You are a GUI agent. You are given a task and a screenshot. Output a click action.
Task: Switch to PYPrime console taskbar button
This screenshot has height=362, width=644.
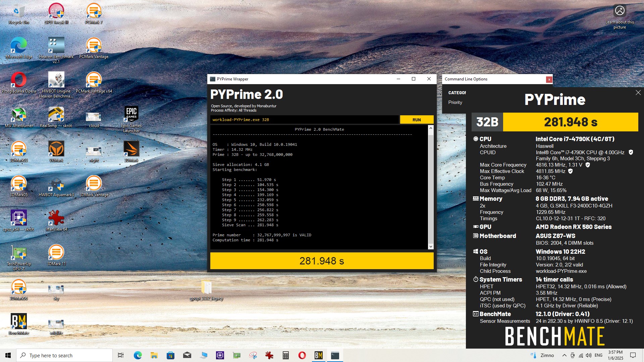[335, 355]
